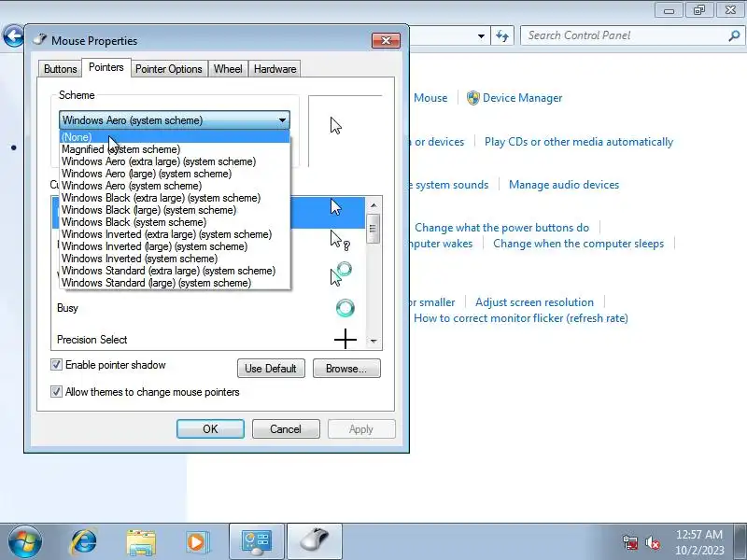Select the Precision Select pointer row
This screenshot has height=560, width=747.
click(x=208, y=340)
